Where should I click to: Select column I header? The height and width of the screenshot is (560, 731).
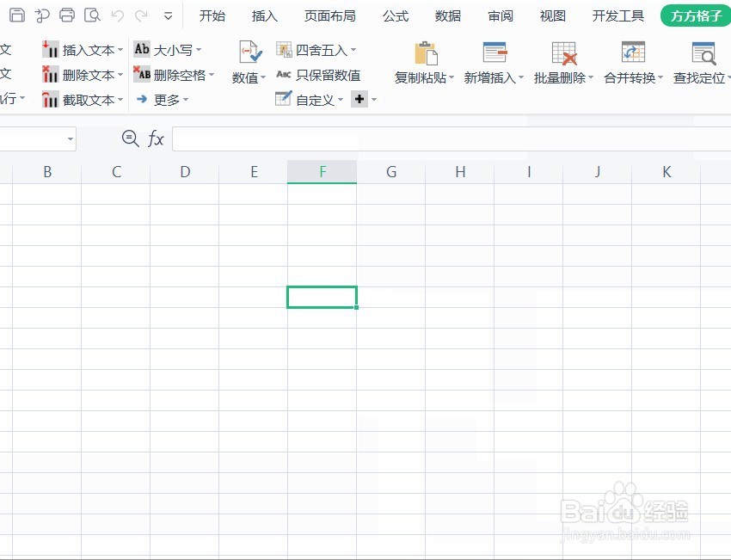click(529, 172)
